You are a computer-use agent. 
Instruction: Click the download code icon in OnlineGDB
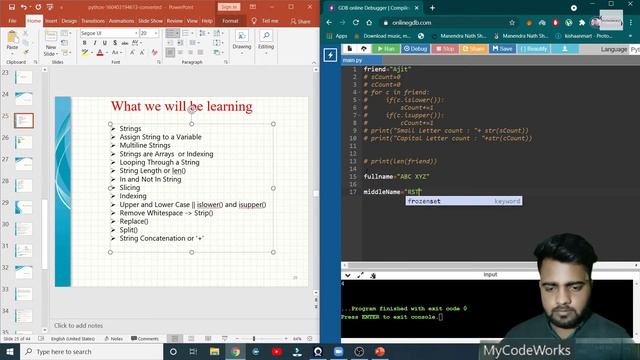pos(565,49)
